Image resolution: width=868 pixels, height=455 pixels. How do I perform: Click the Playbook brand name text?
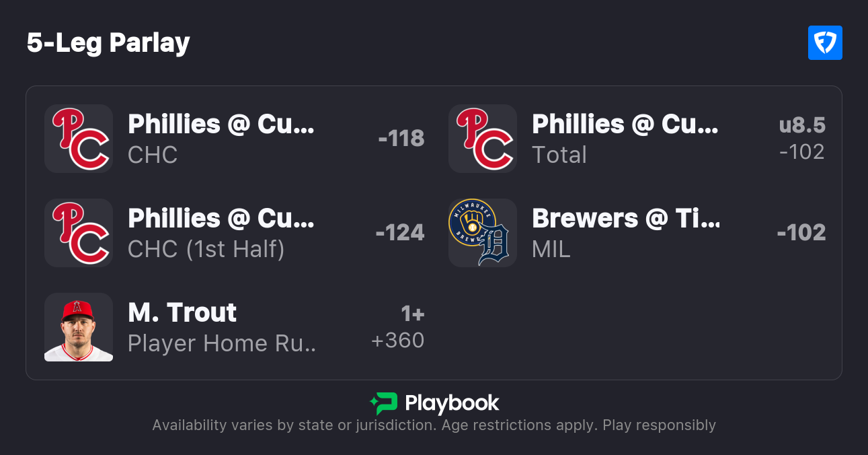coord(452,403)
